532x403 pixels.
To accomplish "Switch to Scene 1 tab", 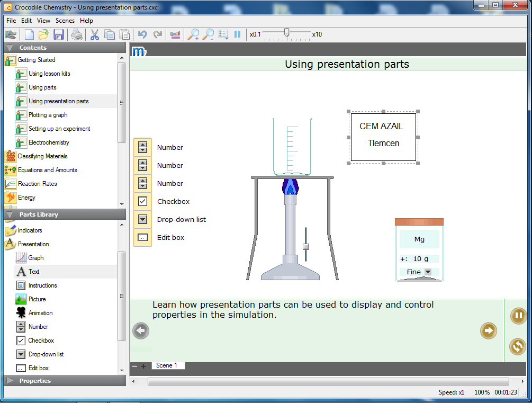I will coord(168,365).
